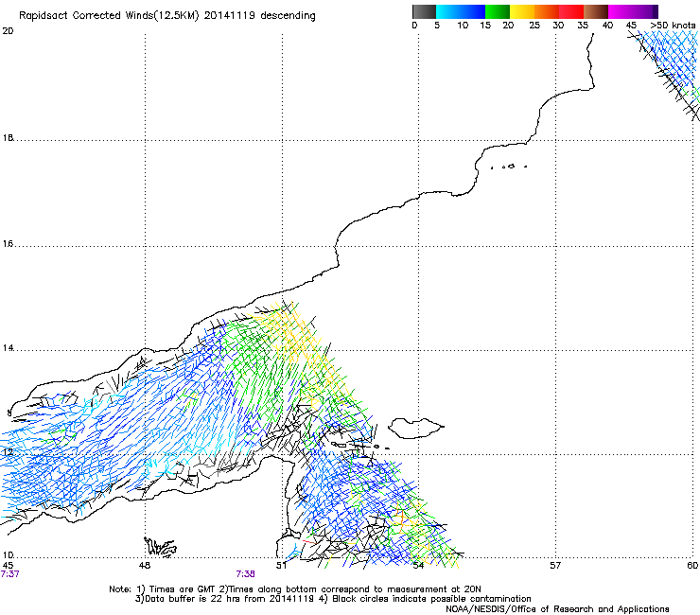
Task: Click the '35' label under the color bar
Action: (583, 26)
